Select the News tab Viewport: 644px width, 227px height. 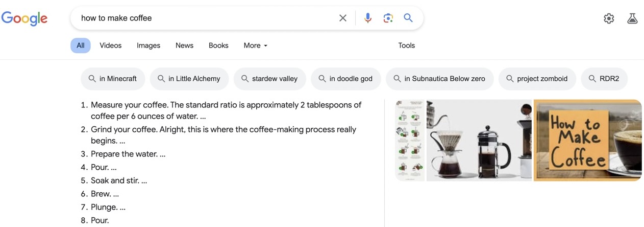(184, 46)
